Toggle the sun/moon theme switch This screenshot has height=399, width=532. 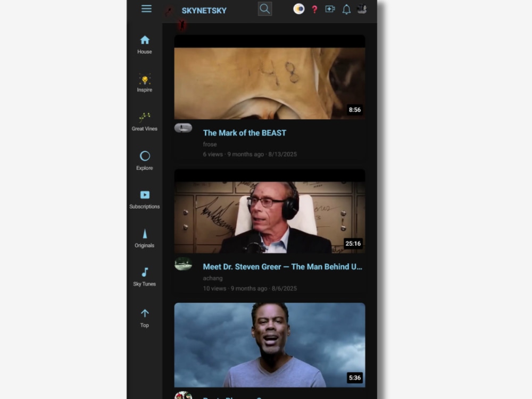click(298, 9)
